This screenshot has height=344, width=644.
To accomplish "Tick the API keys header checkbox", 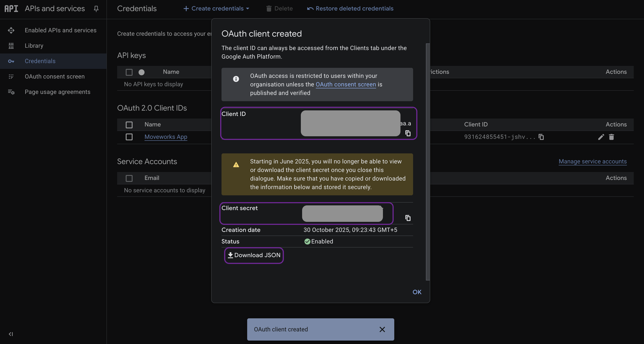I will click(x=129, y=72).
